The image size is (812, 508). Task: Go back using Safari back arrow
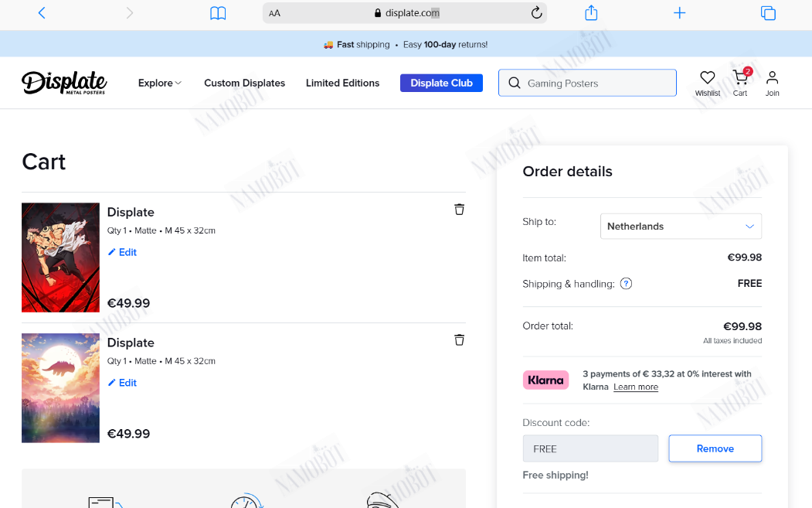42,13
